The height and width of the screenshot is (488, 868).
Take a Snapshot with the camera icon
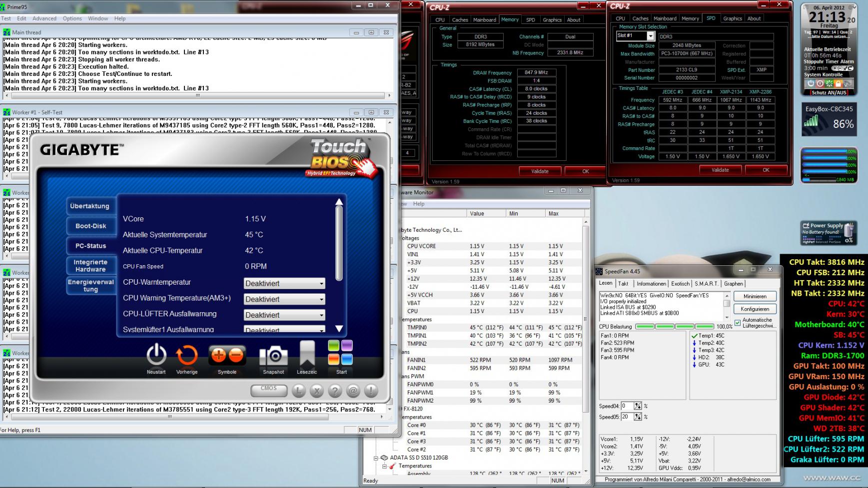click(x=273, y=356)
